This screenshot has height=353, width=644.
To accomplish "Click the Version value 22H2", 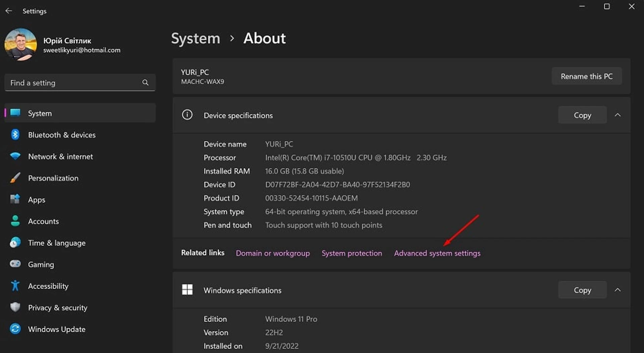I will point(274,333).
